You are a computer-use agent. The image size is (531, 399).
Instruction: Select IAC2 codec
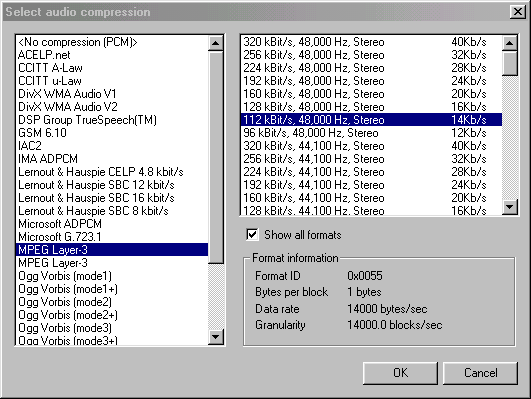112,146
